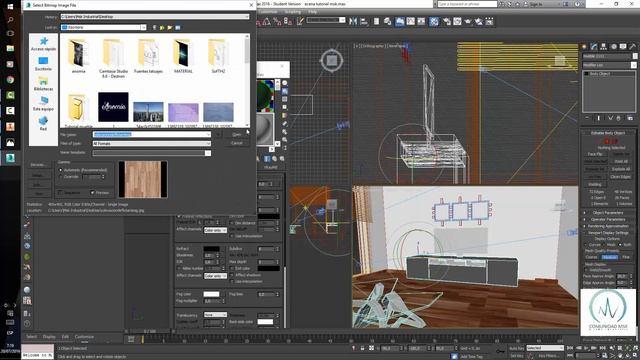640x360 pixels.
Task: Click Devices button in dialog
Action: [x=38, y=165]
